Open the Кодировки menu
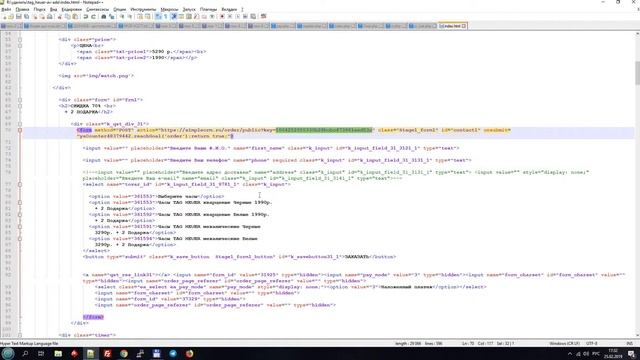Viewport: 640px width, 360px height. [x=71, y=9]
